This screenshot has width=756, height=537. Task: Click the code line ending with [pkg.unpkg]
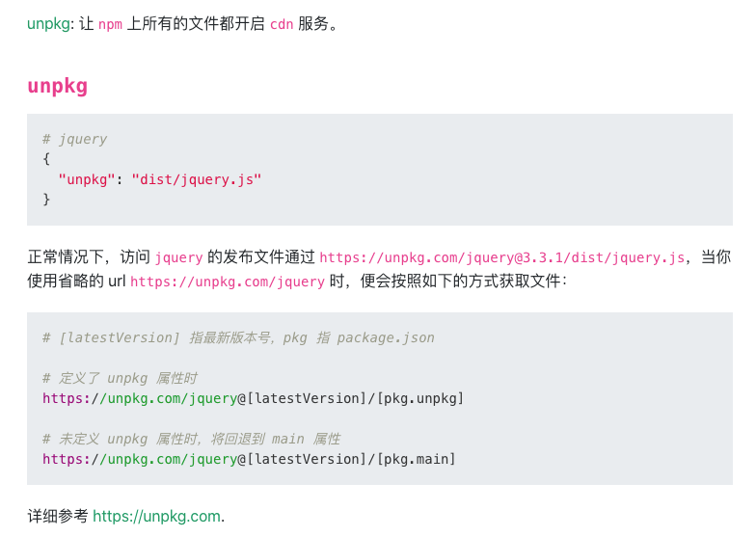click(253, 398)
